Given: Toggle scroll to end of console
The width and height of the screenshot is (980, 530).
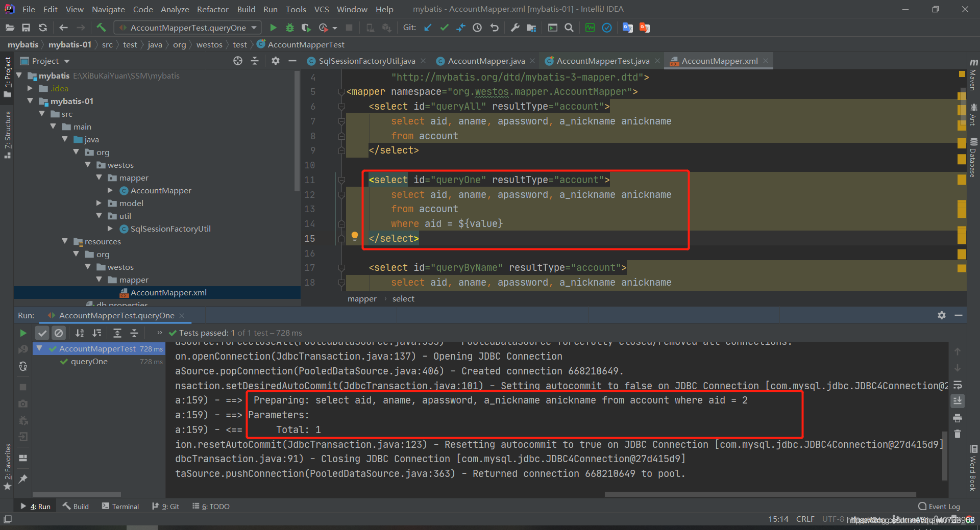Looking at the screenshot, I should tap(958, 401).
